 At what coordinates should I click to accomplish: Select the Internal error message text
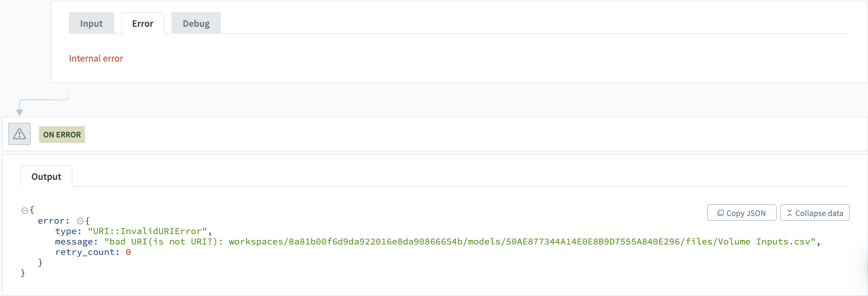pos(96,58)
